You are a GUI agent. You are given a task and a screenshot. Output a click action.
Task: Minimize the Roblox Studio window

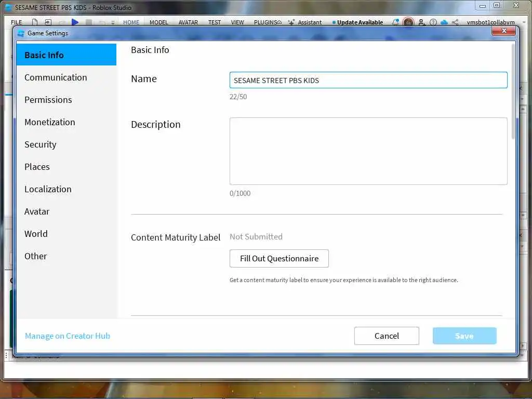(483, 5)
